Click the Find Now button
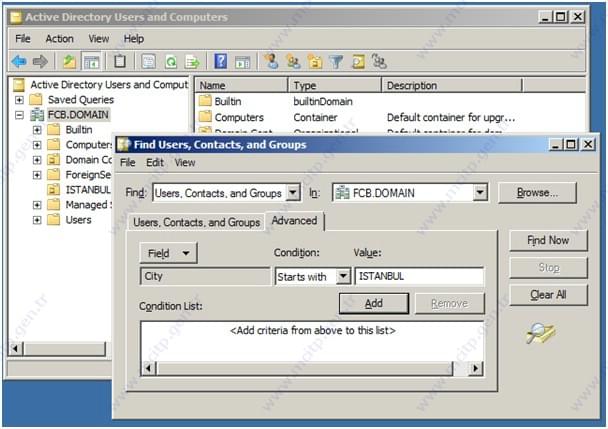 pyautogui.click(x=548, y=240)
